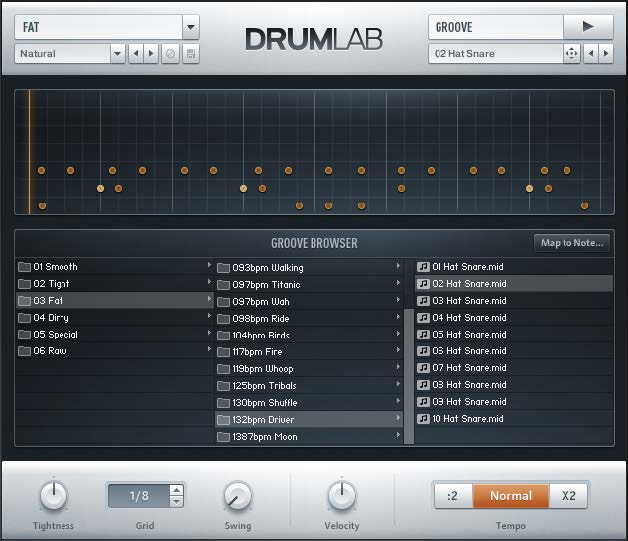The width and height of the screenshot is (628, 541).
Task: Set tempo to Normal
Action: pyautogui.click(x=511, y=496)
